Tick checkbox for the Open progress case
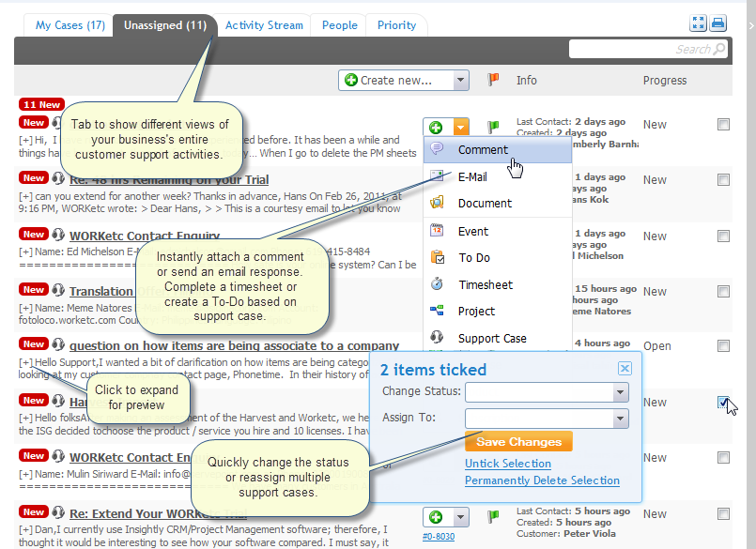756x549 pixels. tap(723, 346)
